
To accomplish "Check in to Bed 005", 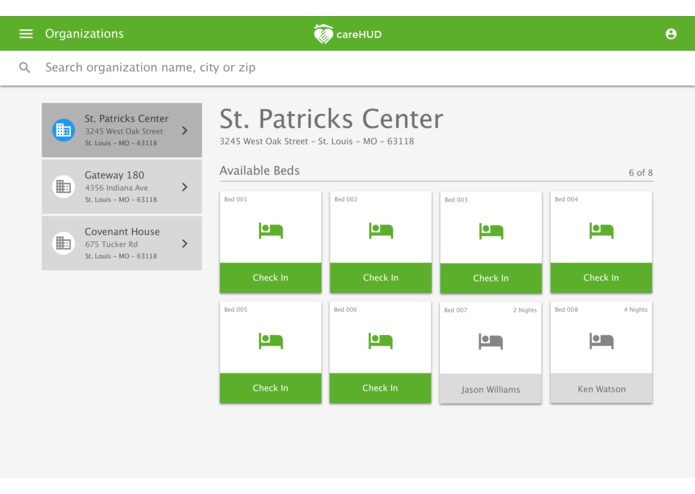I will (x=270, y=388).
